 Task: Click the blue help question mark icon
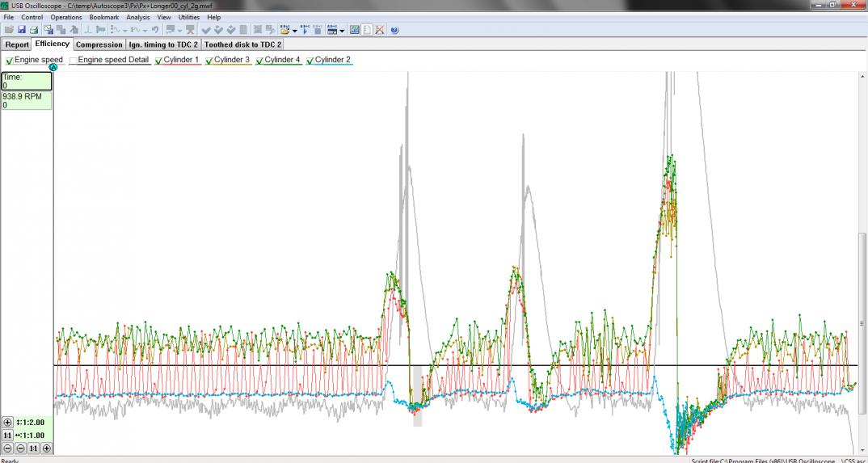(x=394, y=30)
